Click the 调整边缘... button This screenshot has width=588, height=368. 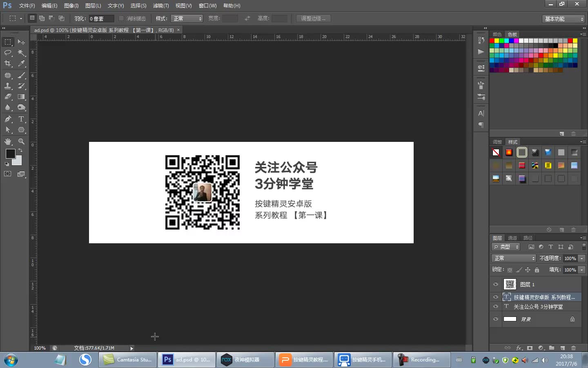click(313, 18)
